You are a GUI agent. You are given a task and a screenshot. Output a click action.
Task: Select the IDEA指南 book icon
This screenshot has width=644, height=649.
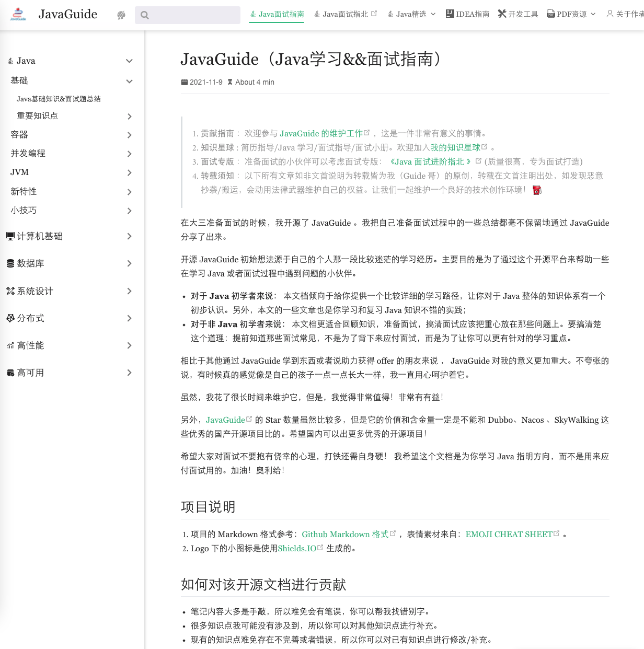point(450,14)
